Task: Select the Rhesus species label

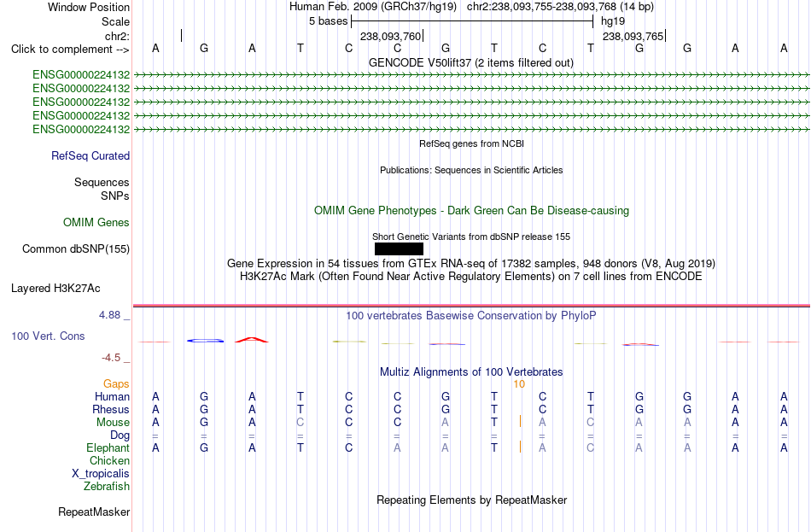Action: [111, 409]
